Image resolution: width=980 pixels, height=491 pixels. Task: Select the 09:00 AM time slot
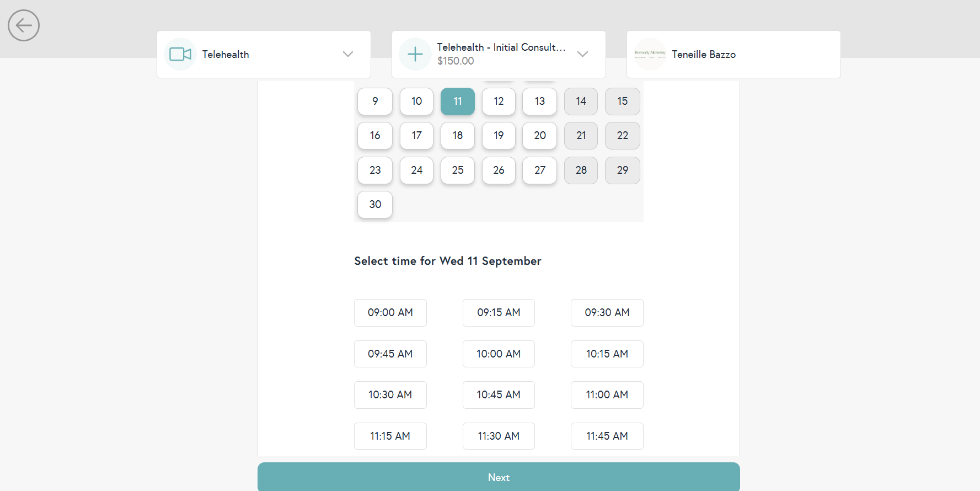click(x=390, y=313)
